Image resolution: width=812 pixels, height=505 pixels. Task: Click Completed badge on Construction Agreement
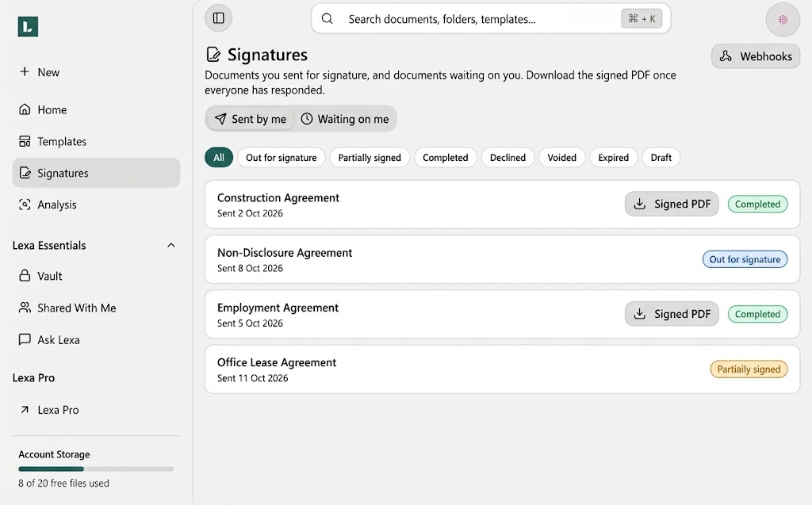757,204
